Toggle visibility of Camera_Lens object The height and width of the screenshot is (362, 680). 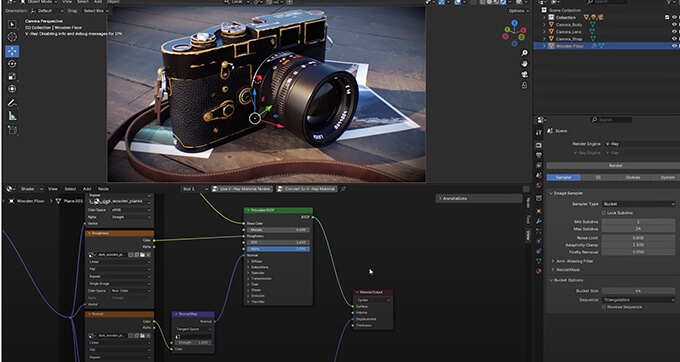(x=674, y=32)
